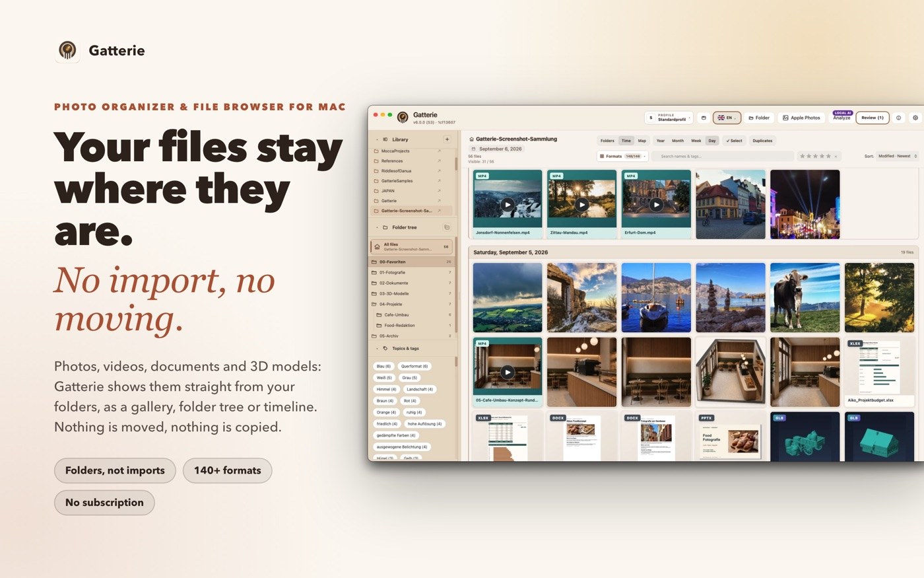This screenshot has height=578, width=924.
Task: Open the EN language dropdown
Action: point(727,118)
